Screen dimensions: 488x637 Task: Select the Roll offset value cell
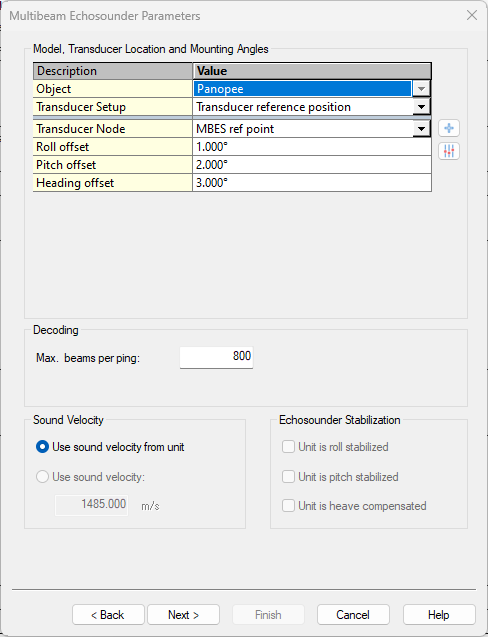[312, 147]
